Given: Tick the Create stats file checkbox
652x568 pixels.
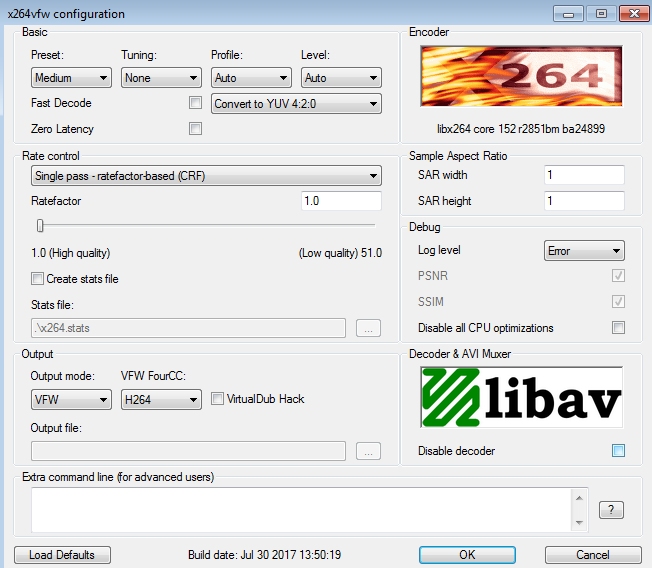Looking at the screenshot, I should [37, 279].
